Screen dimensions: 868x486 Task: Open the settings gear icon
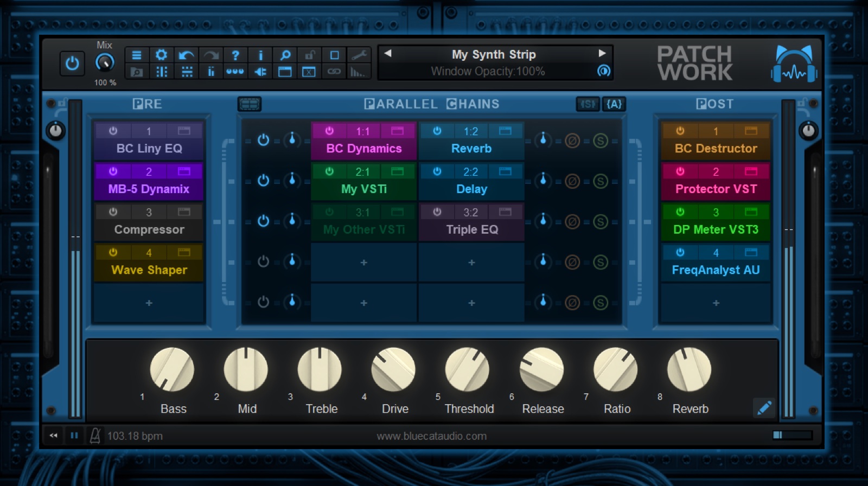click(x=161, y=55)
